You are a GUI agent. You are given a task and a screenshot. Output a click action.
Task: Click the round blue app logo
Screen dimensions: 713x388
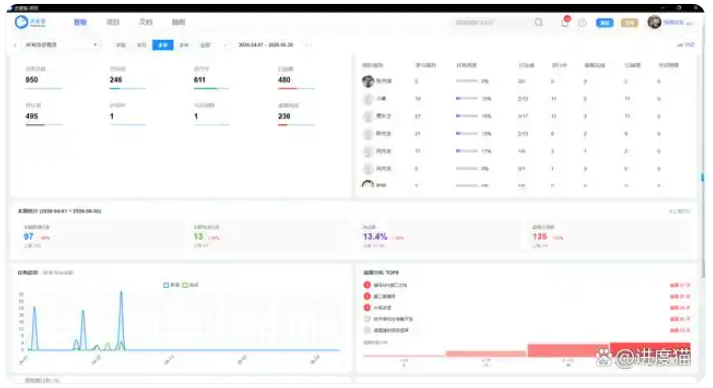(x=21, y=22)
